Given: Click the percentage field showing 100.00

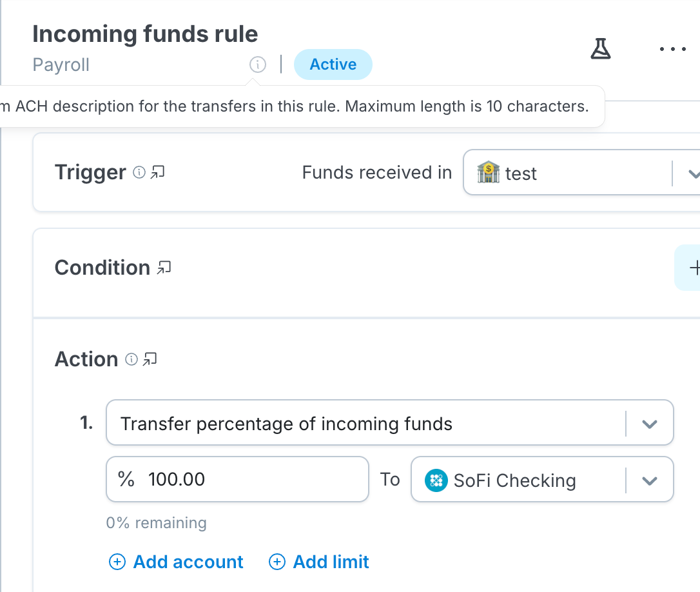Looking at the screenshot, I should tap(237, 479).
